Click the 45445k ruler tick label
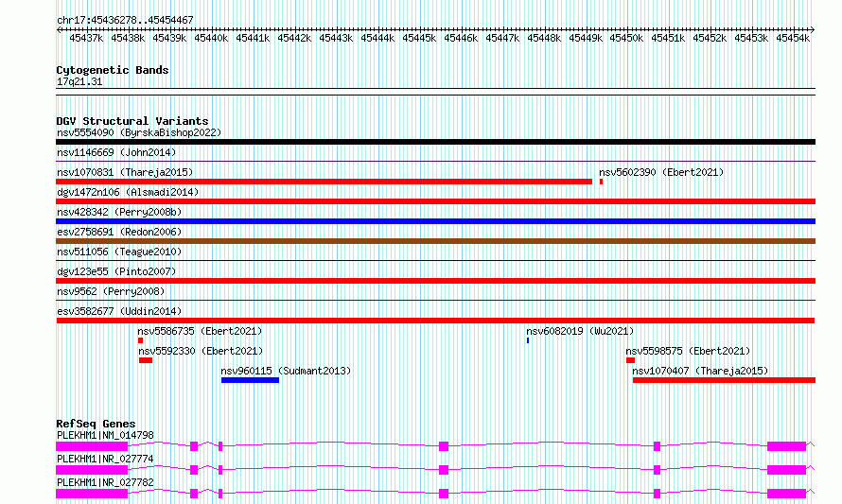 pyautogui.click(x=419, y=38)
